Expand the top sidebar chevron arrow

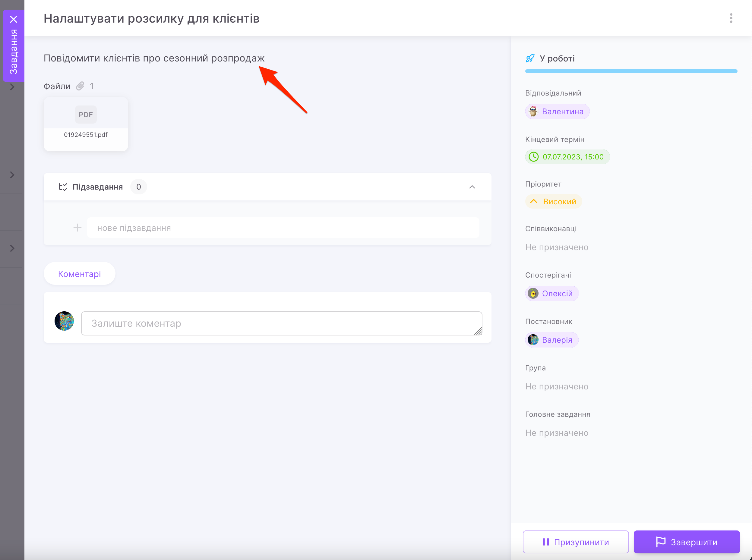[12, 87]
